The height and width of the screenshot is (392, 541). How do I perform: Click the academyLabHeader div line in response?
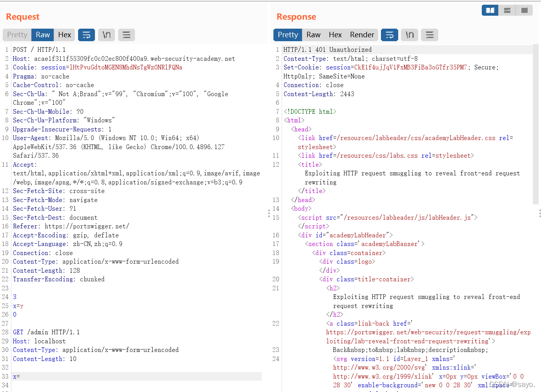pyautogui.click(x=345, y=235)
